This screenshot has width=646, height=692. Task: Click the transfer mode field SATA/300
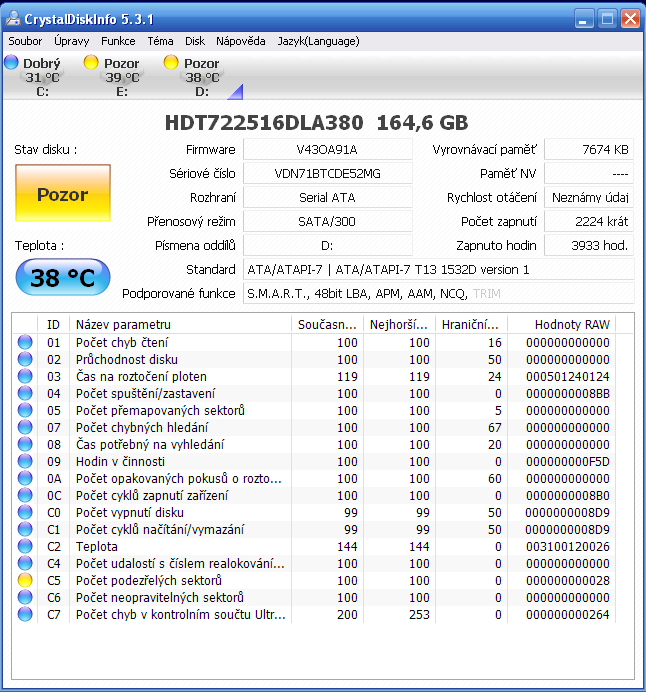327,222
